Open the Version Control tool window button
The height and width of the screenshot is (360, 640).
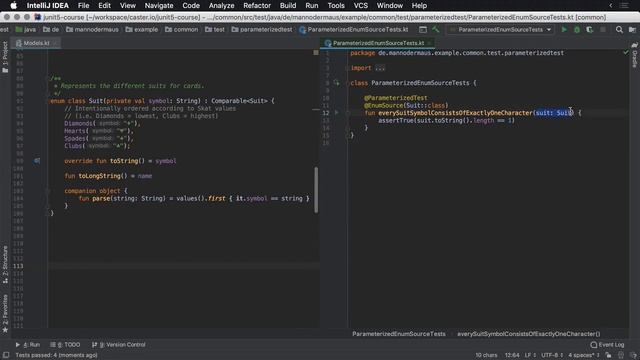pyautogui.click(x=118, y=344)
